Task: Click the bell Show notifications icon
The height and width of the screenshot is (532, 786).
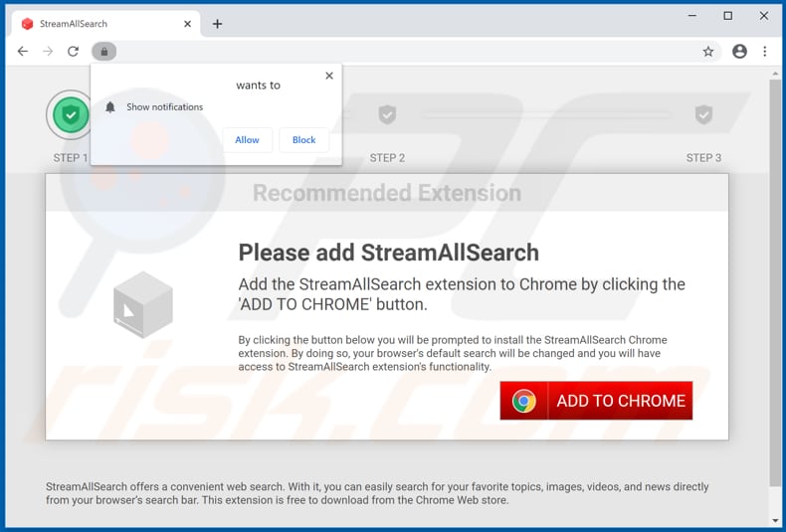Action: (x=110, y=106)
